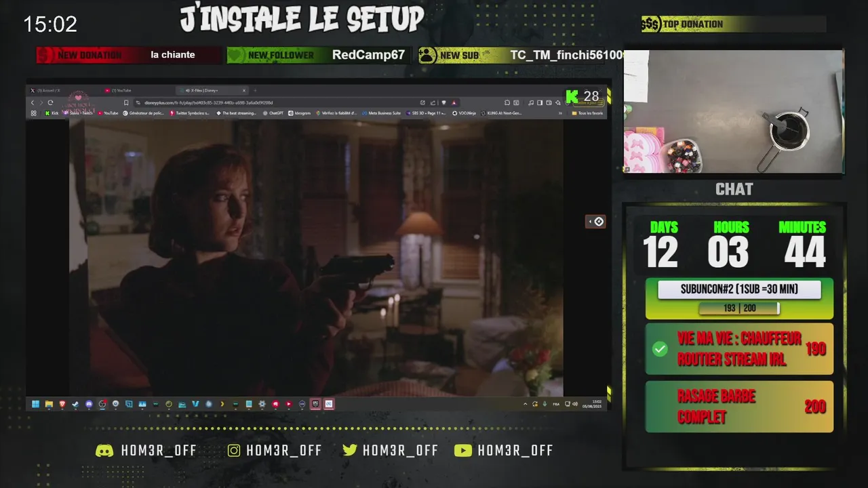Open the Twitter Symbols bookmark

(189, 113)
